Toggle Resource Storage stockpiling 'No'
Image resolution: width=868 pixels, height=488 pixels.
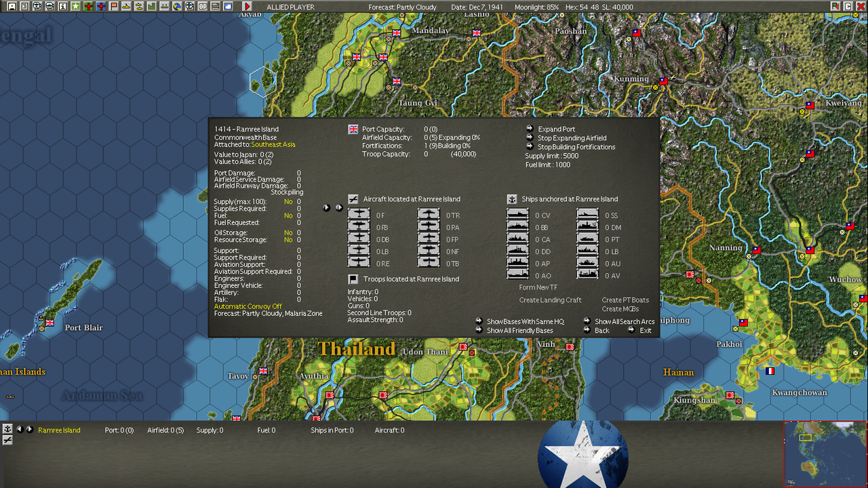click(x=288, y=239)
